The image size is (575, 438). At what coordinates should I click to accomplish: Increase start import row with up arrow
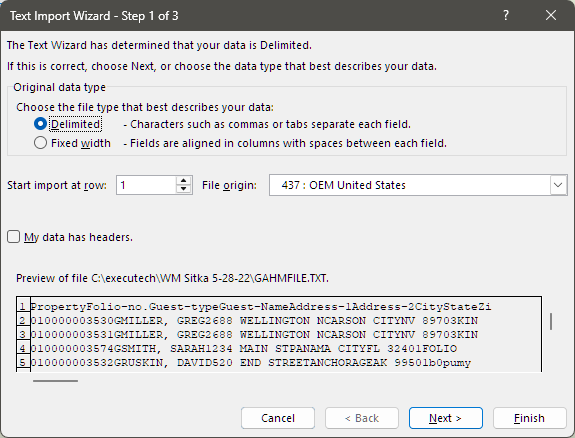183,180
